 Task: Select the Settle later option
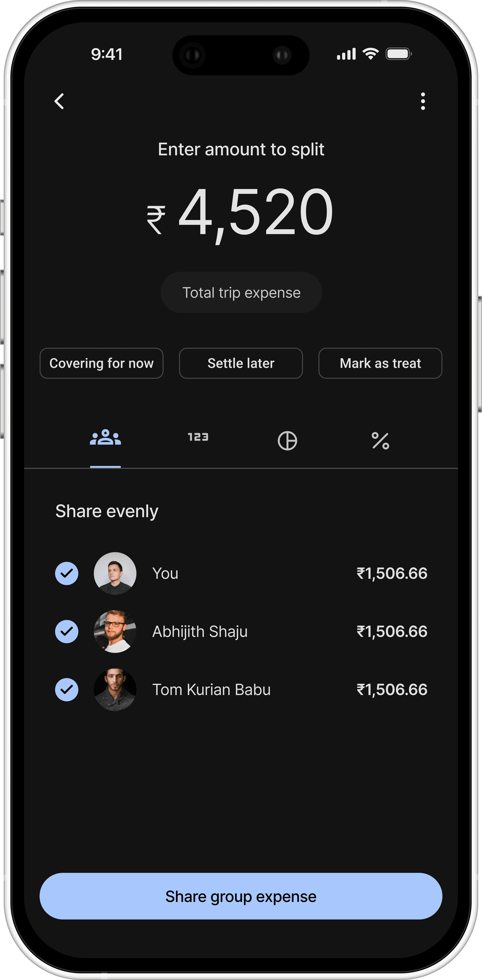click(241, 363)
